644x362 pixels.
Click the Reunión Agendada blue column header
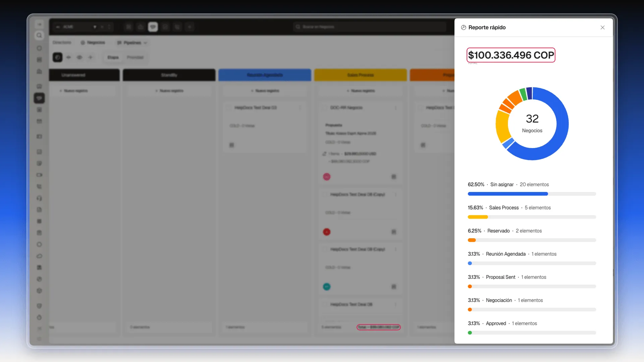click(265, 75)
